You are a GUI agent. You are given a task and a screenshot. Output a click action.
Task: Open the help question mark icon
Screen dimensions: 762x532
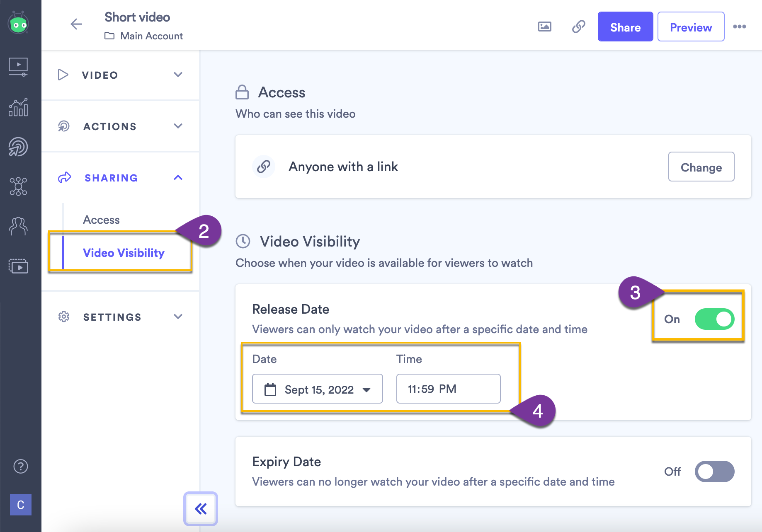click(x=20, y=467)
